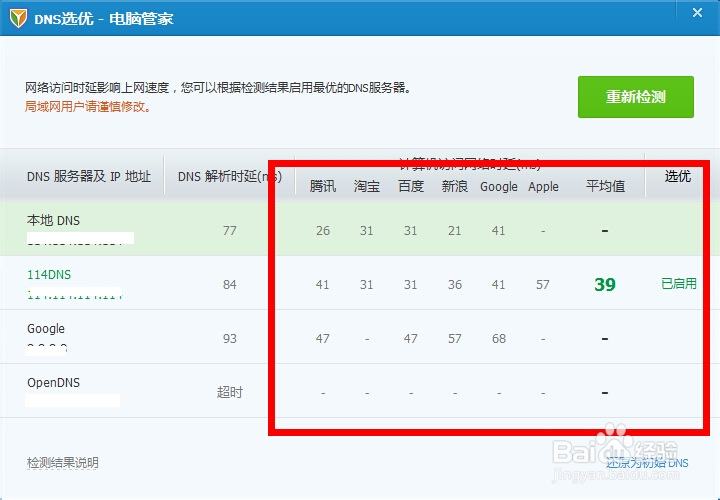The width and height of the screenshot is (720, 500).
Task: Click the DNS选优 - 电脑管家 window title
Action: point(104,19)
